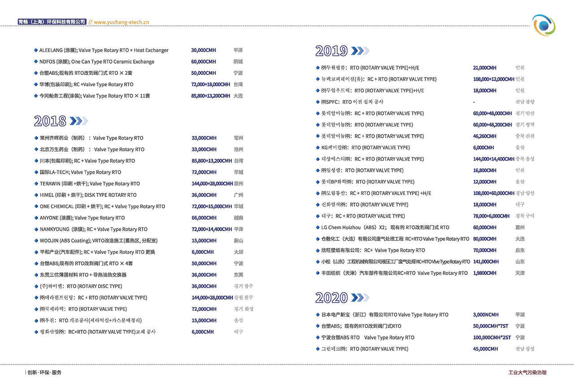This screenshot has height=392, width=574.
Task: Click the 60,000+48,200CMH capacity value
Action: 492,125
